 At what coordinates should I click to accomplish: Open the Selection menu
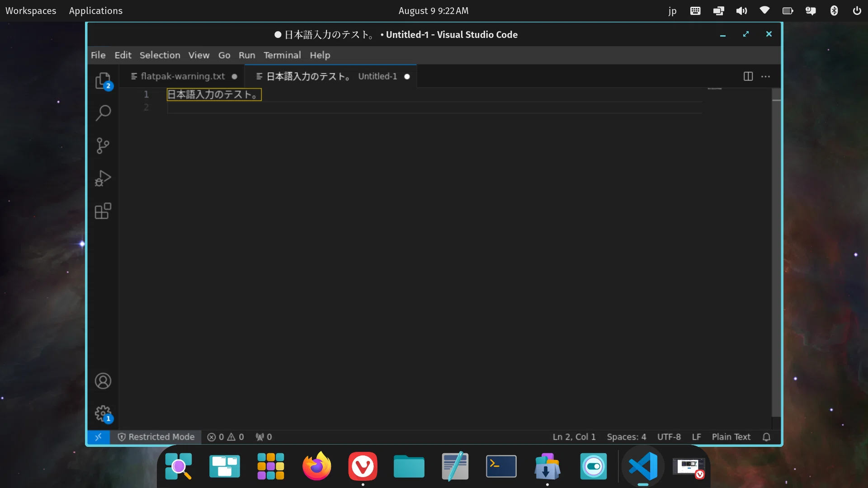pyautogui.click(x=160, y=55)
